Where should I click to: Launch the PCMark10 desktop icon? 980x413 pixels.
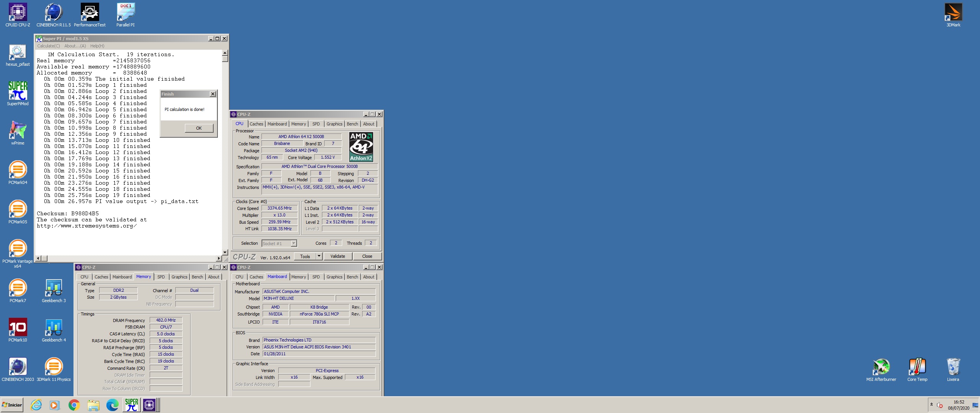[x=18, y=330]
